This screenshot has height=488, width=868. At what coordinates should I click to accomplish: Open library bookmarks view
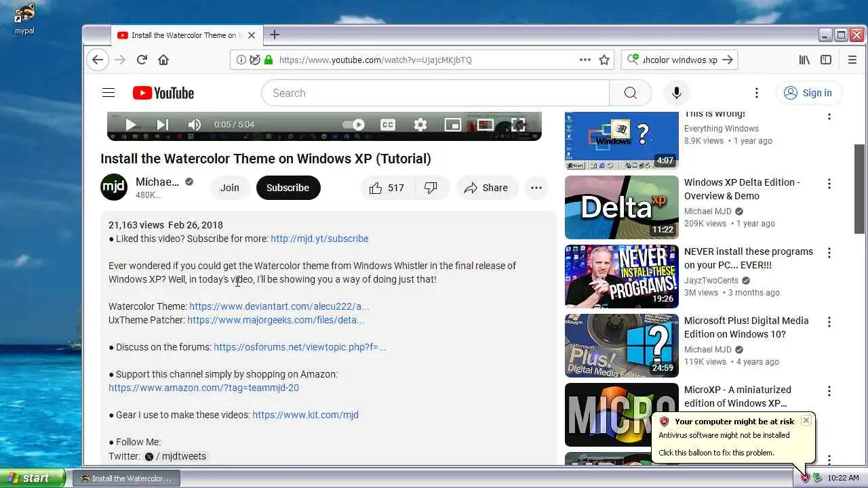[804, 60]
